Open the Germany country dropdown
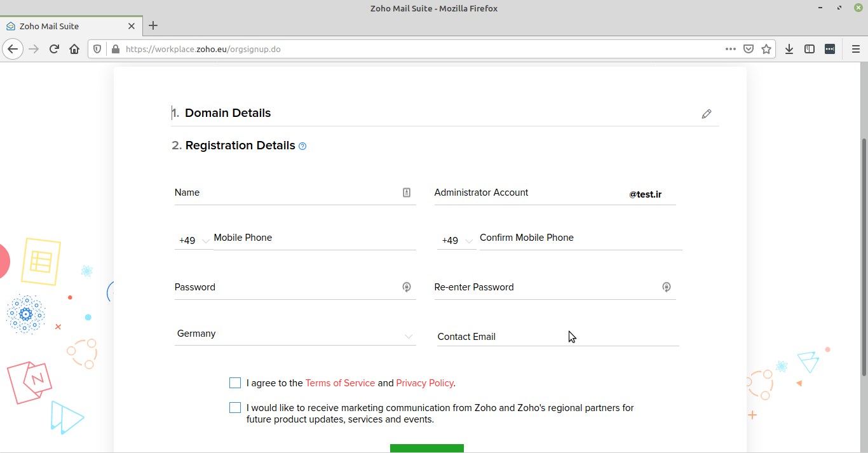The image size is (868, 453). pyautogui.click(x=295, y=334)
